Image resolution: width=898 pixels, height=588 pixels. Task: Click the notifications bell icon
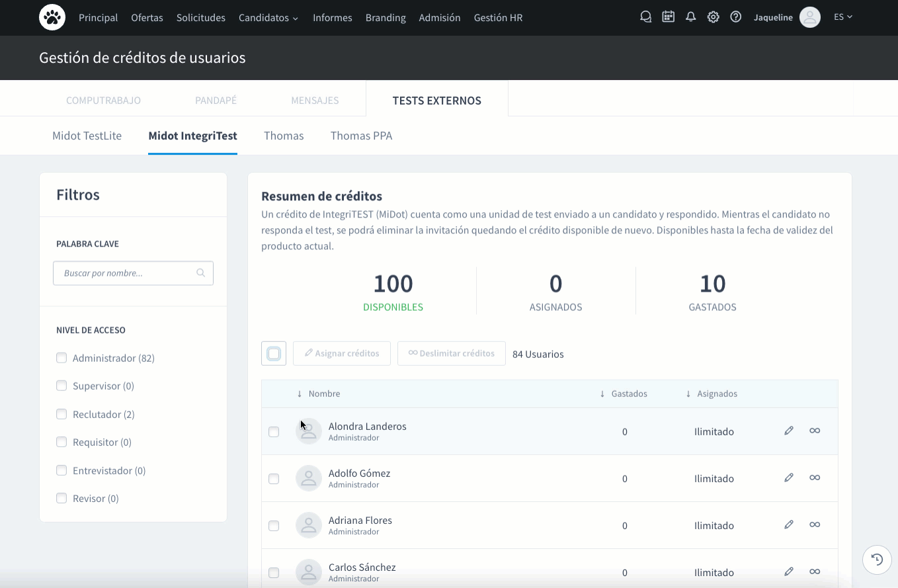point(690,17)
